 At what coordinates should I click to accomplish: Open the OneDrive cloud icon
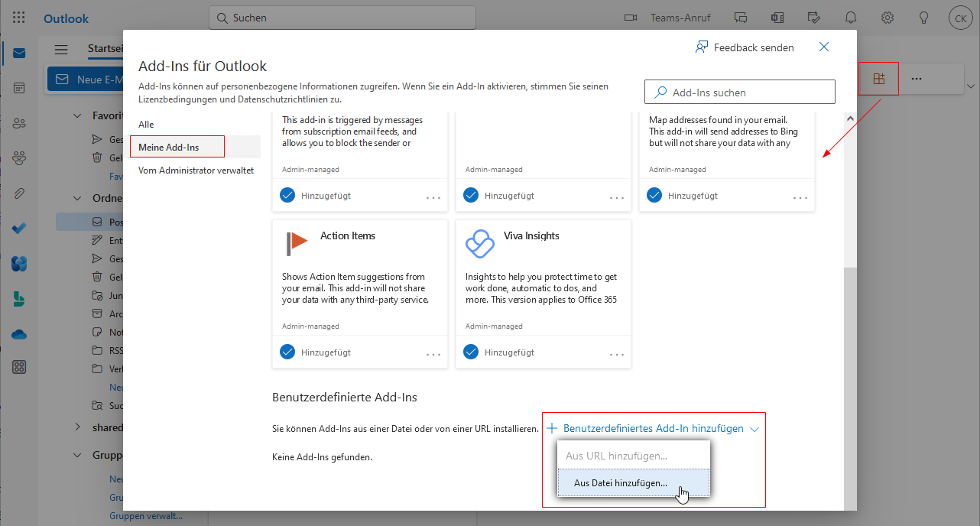point(19,334)
